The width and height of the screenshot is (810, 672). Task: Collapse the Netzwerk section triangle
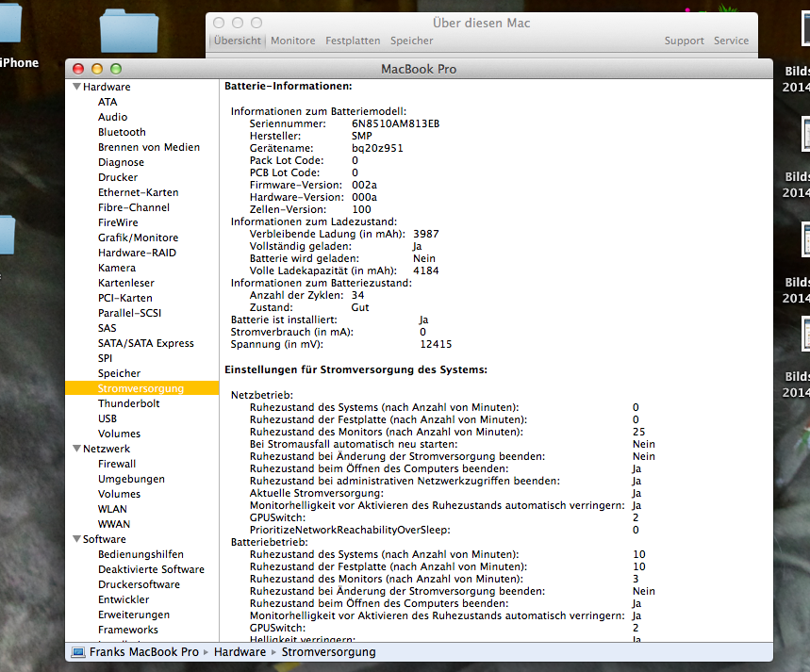point(75,449)
